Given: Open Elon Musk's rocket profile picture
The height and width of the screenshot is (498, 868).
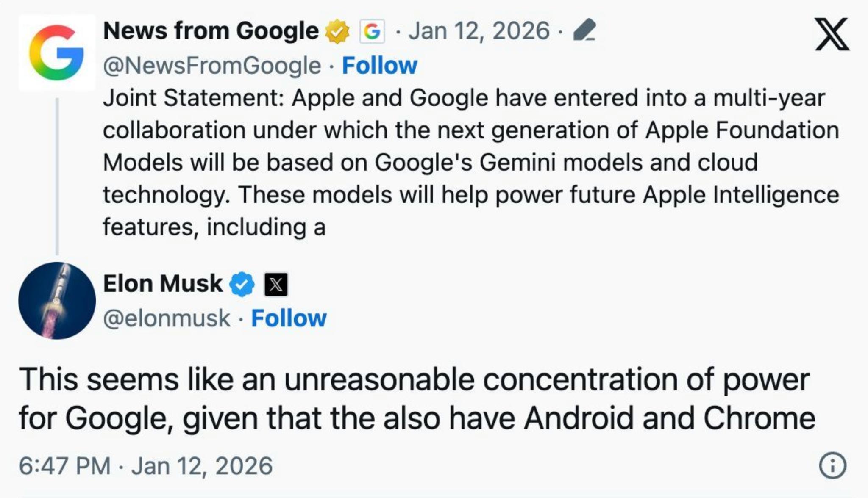Looking at the screenshot, I should (57, 300).
